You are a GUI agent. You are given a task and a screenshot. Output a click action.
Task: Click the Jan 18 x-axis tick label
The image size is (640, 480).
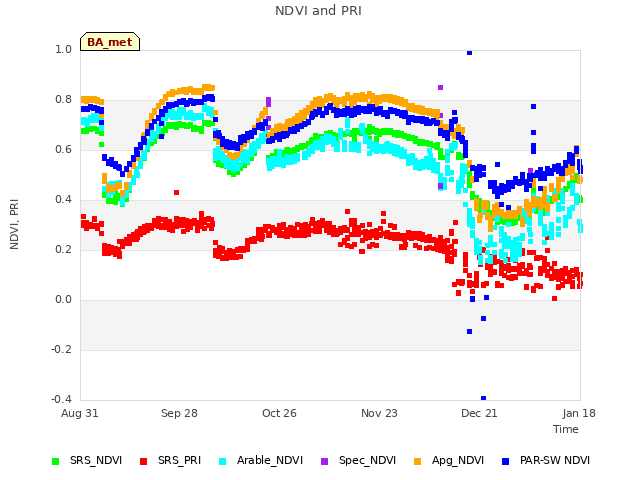(x=579, y=413)
